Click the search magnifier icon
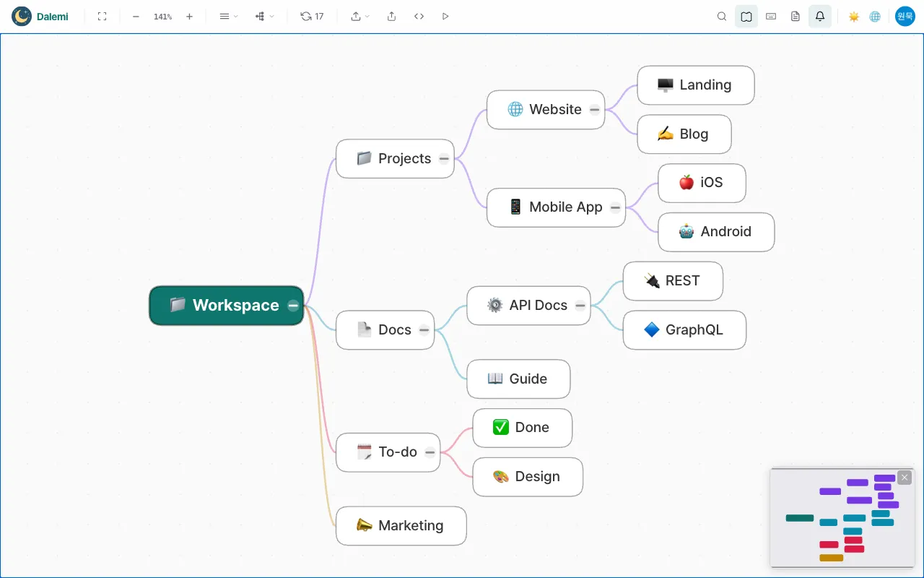The image size is (924, 578). (x=722, y=16)
